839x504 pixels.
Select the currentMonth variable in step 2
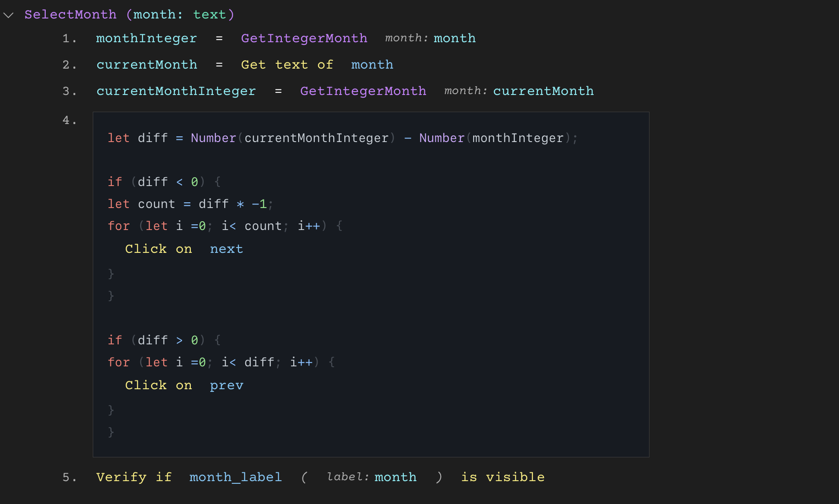pos(147,65)
